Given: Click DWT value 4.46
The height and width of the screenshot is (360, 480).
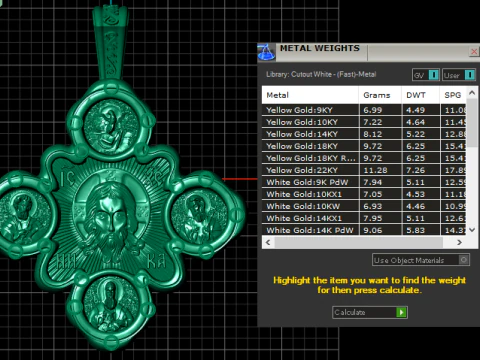Looking at the screenshot, I should click(x=415, y=206).
